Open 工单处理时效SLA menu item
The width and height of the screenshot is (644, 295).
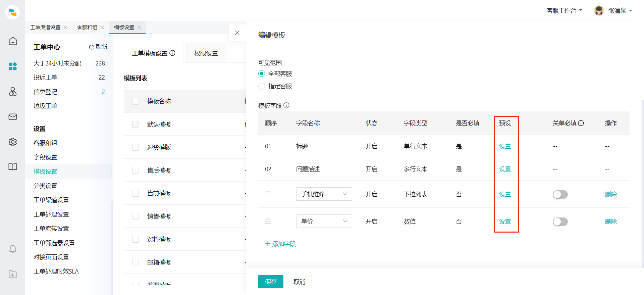[x=56, y=271]
